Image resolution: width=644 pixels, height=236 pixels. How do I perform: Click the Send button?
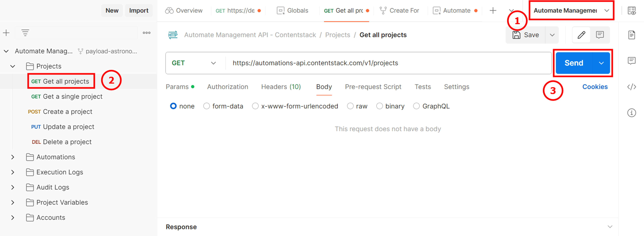coord(574,63)
